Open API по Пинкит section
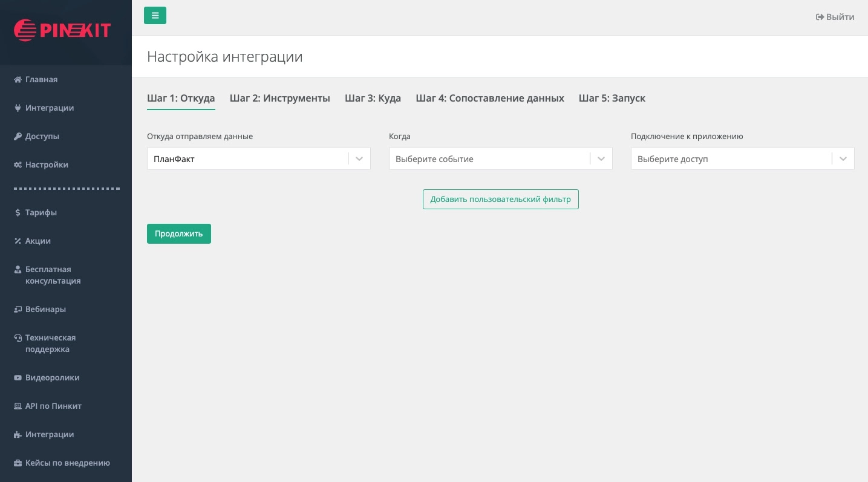The height and width of the screenshot is (482, 868). [53, 406]
